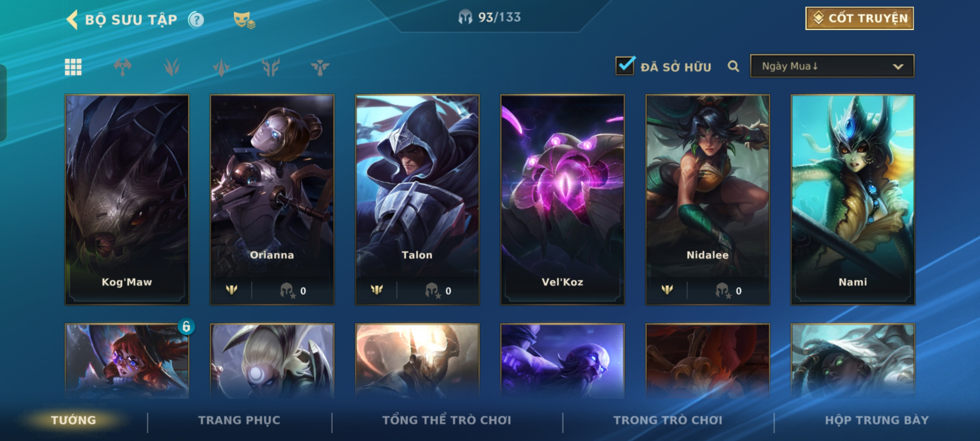Click the Ngày Mua dropdown chevron arrow
This screenshot has height=441, width=980.
click(898, 67)
